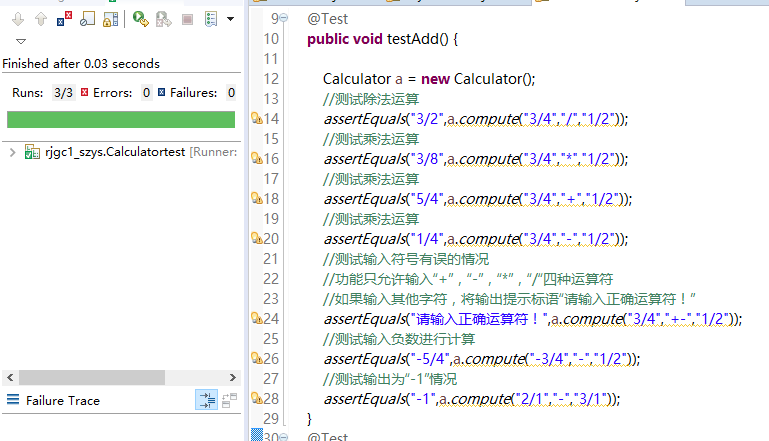Click assertEquals "-1" line 28

[472, 399]
